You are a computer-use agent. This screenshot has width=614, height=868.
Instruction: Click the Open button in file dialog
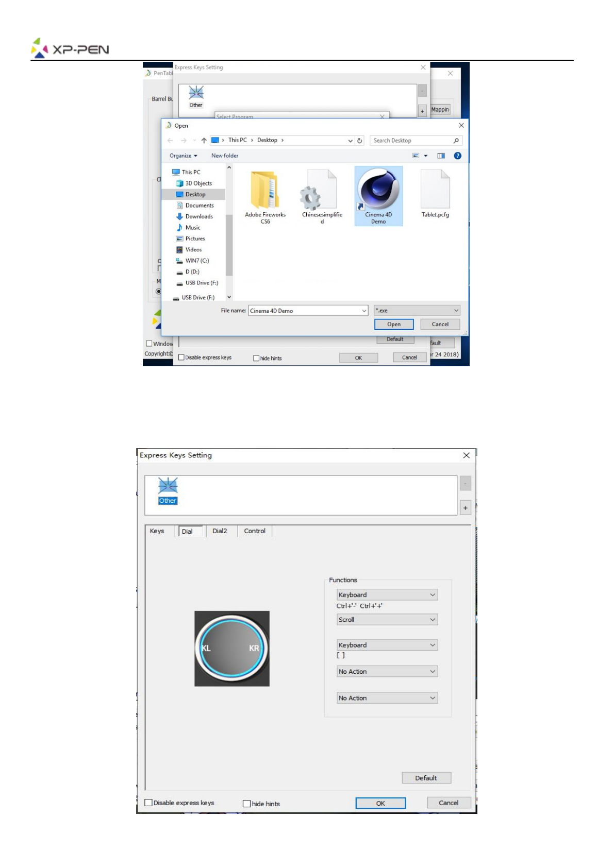pyautogui.click(x=394, y=325)
